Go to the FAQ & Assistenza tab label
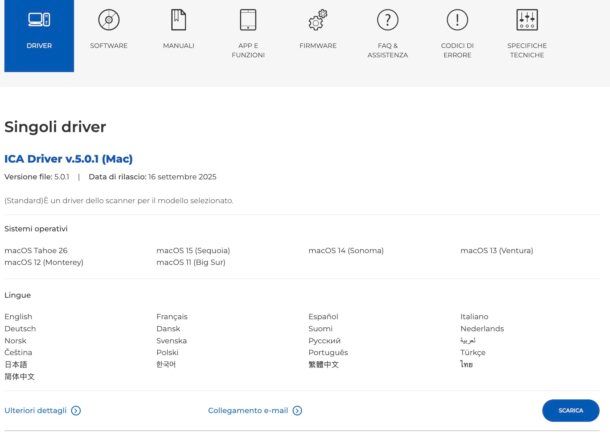 point(387,50)
